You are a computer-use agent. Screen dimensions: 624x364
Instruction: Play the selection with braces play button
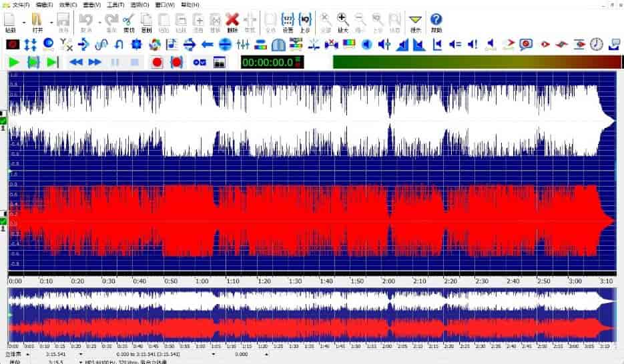pyautogui.click(x=33, y=63)
